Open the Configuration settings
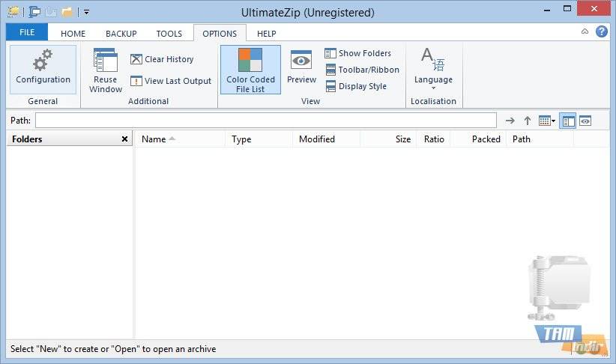Screen dimensions: 616x364 click(43, 68)
